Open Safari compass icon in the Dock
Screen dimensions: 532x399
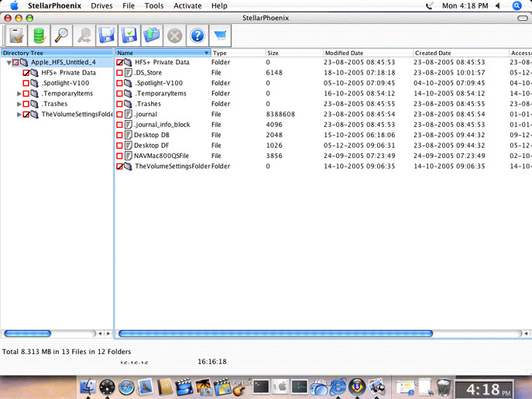tap(126, 387)
